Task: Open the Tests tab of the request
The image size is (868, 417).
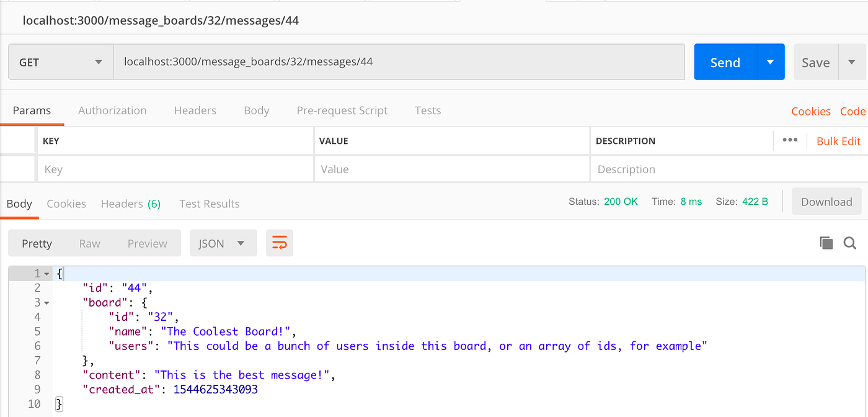Action: [x=428, y=110]
